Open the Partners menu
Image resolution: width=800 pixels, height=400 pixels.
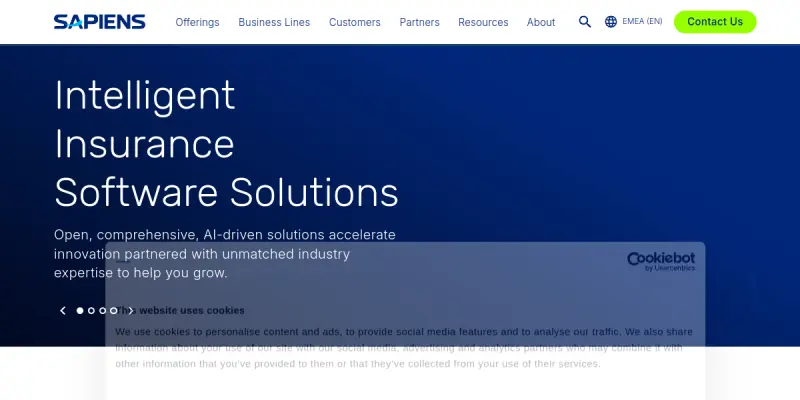click(419, 22)
